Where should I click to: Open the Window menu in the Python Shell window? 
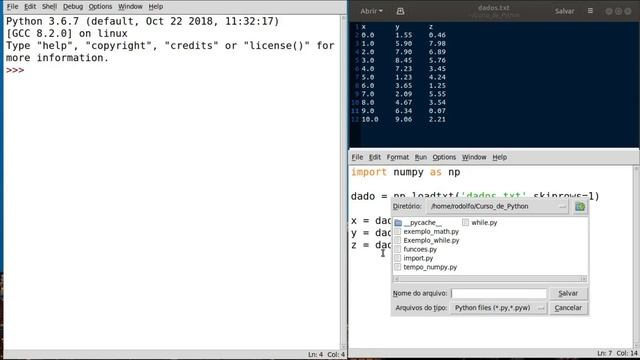(130, 7)
